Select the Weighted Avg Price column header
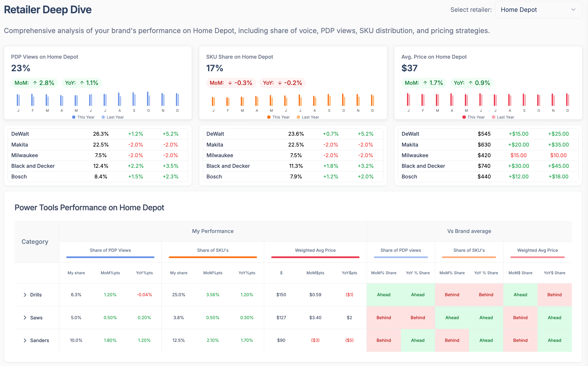 pyautogui.click(x=315, y=250)
